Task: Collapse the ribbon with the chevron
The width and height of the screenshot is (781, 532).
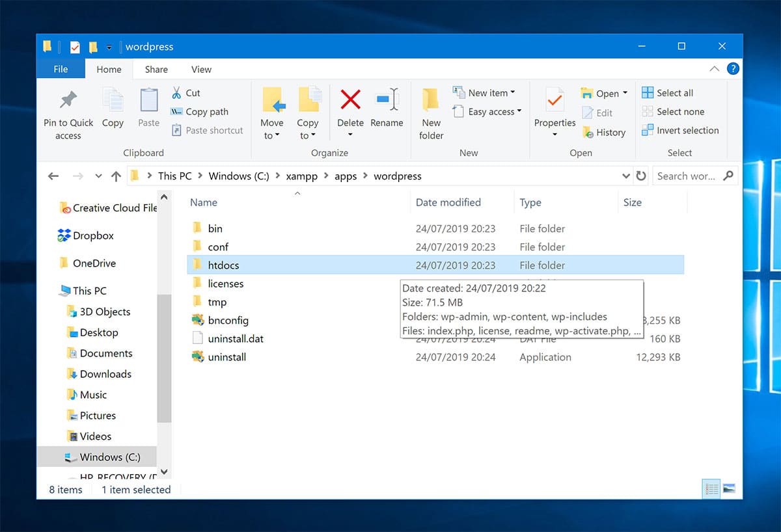Action: (714, 69)
